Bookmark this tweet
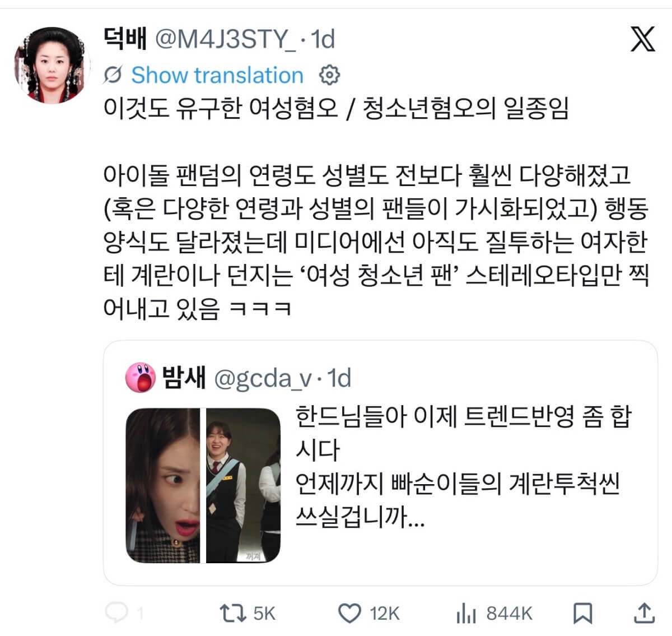The image size is (672, 636). pos(583,613)
